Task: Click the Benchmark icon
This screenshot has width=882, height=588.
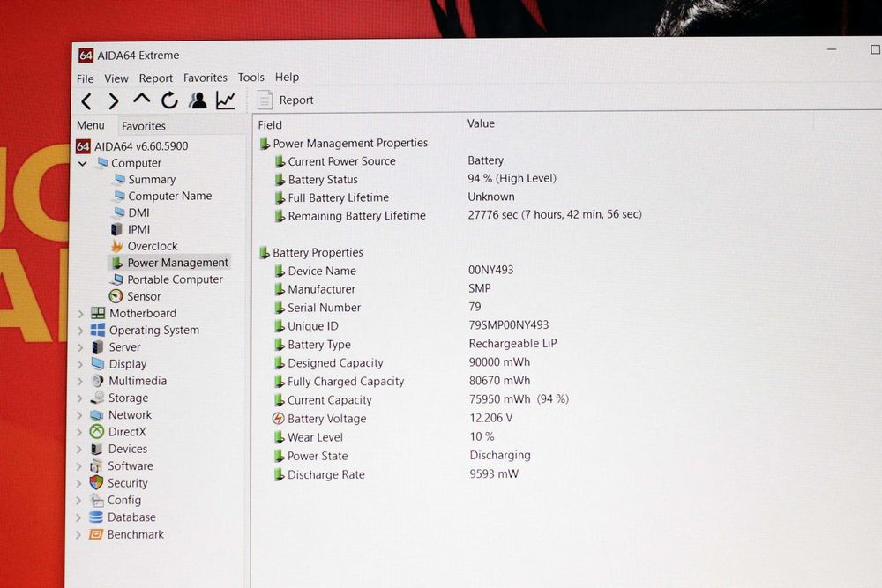Action: pos(95,534)
